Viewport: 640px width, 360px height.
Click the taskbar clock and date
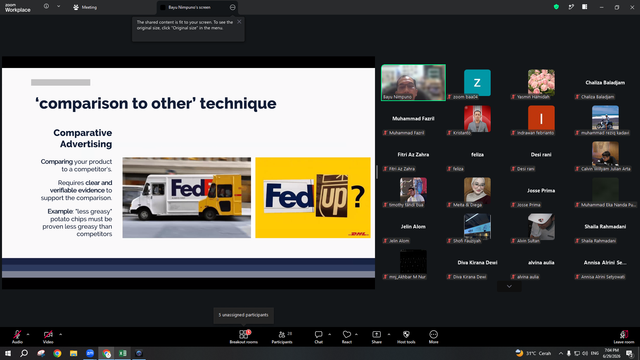[x=611, y=353]
